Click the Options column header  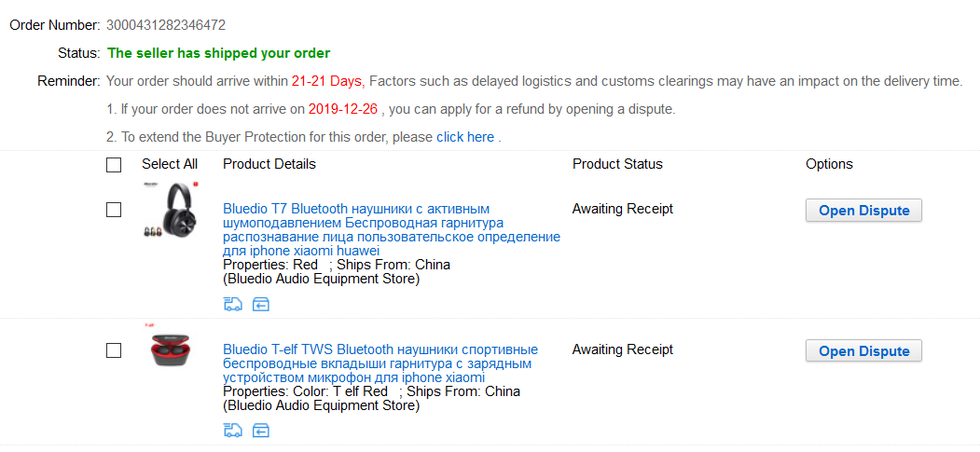click(829, 164)
